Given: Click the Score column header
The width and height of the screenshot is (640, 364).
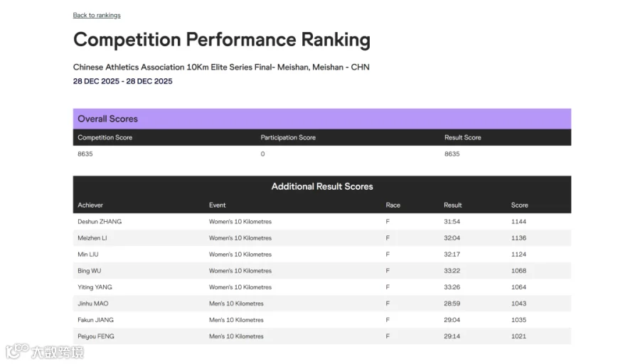Looking at the screenshot, I should pyautogui.click(x=519, y=205).
